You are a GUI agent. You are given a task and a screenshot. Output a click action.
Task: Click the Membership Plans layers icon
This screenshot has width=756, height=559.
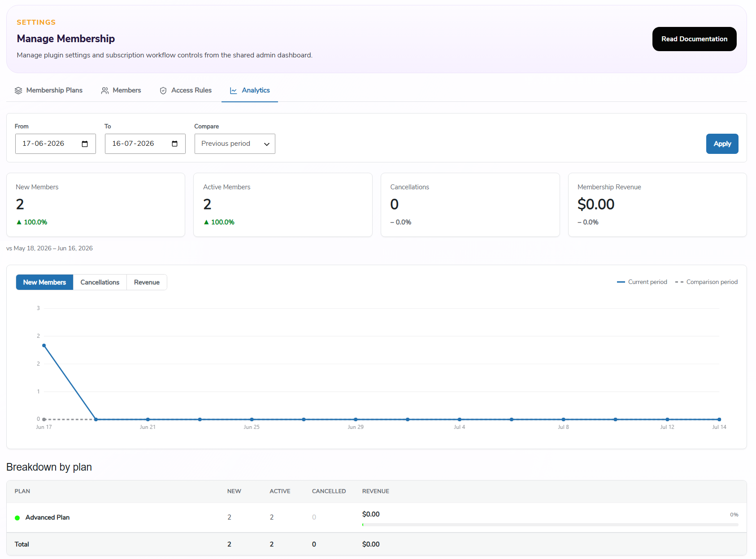pos(18,91)
